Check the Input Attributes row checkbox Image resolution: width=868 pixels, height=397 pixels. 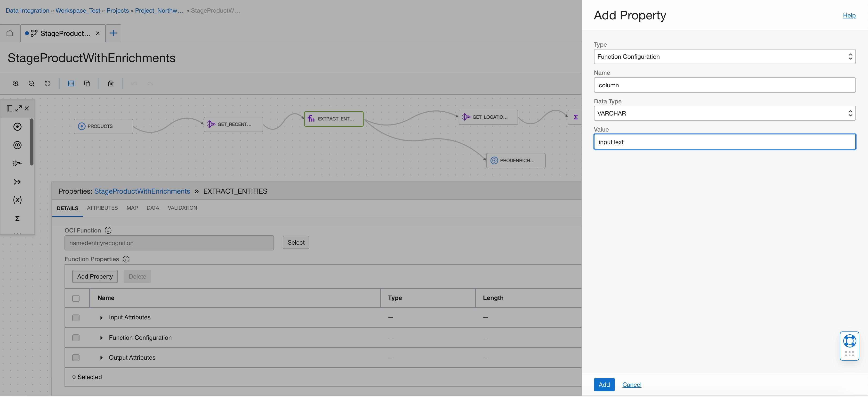coord(76,317)
